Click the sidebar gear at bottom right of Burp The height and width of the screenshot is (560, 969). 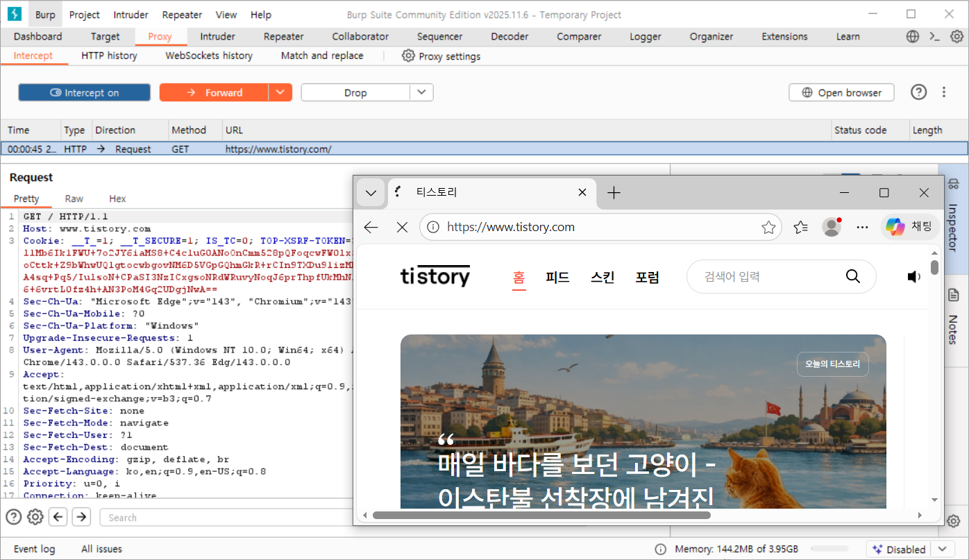(x=954, y=520)
